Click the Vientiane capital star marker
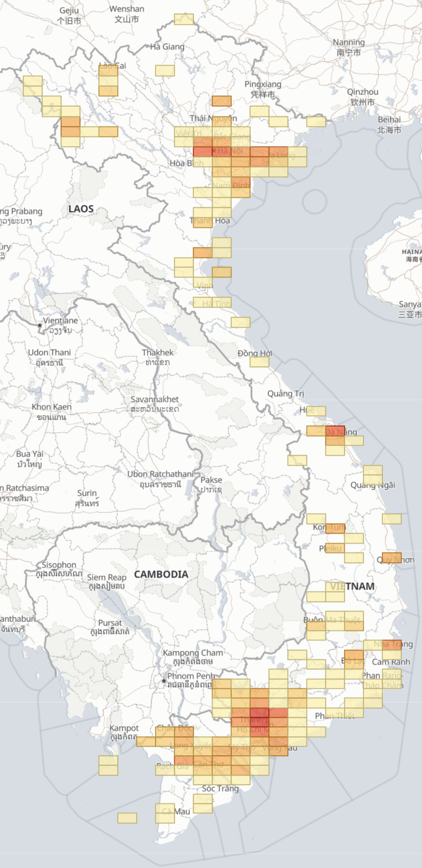 (40, 325)
